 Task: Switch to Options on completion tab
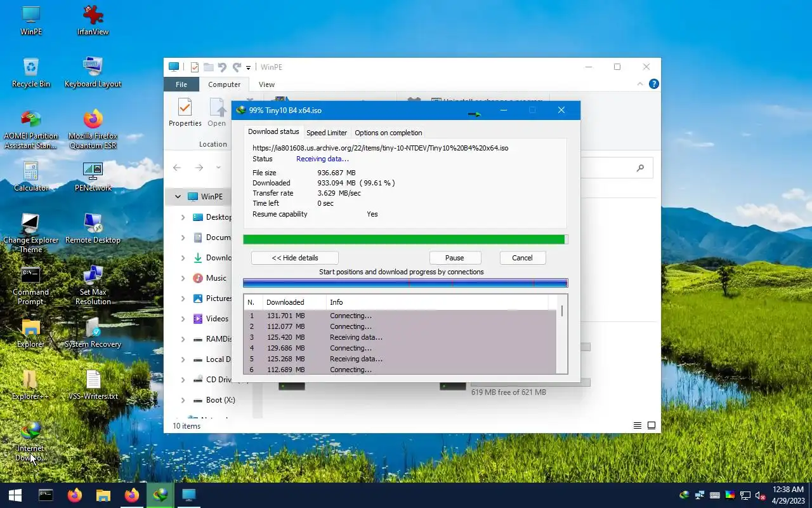pos(388,133)
